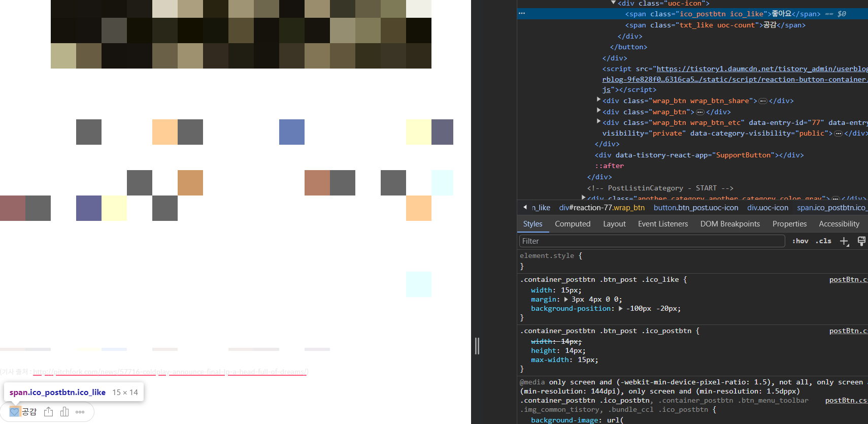Screen dimensions: 868x424
Task: Select button.btn_post.uoc-icon breadcrumb
Action: click(x=696, y=208)
